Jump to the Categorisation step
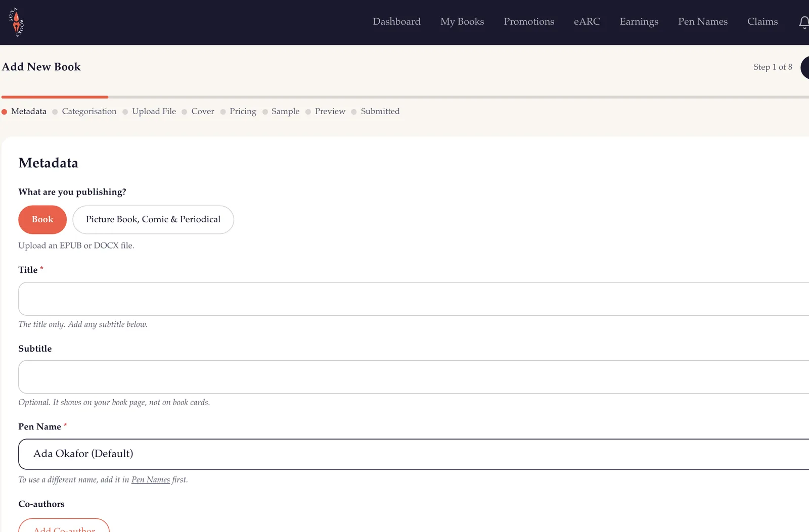 pyautogui.click(x=84, y=112)
